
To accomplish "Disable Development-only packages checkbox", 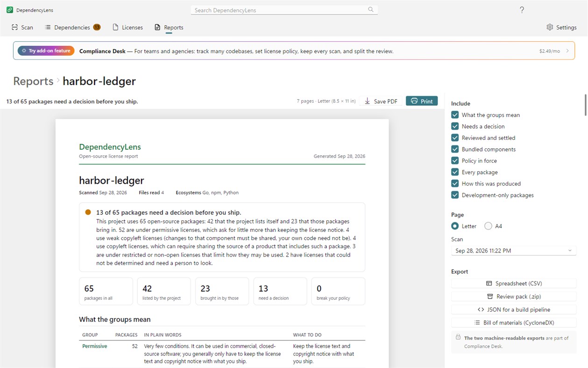I will (455, 195).
